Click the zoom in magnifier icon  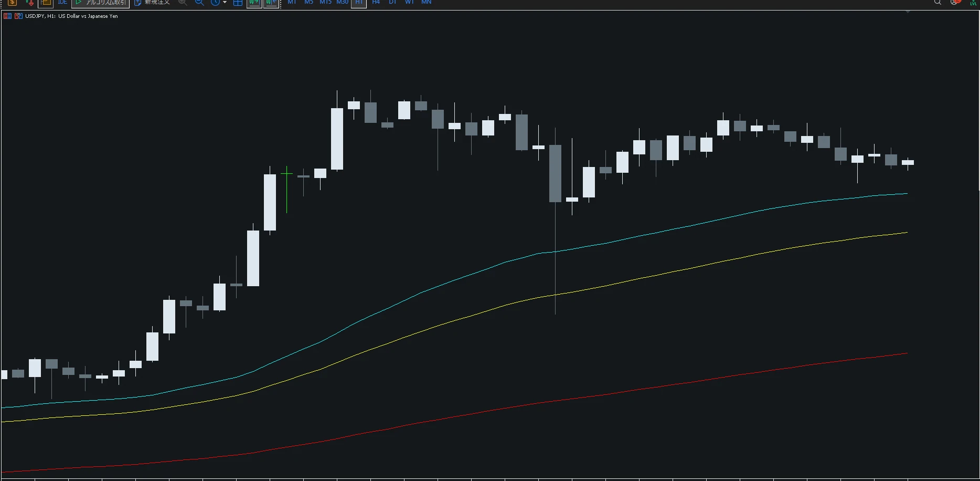tap(183, 3)
